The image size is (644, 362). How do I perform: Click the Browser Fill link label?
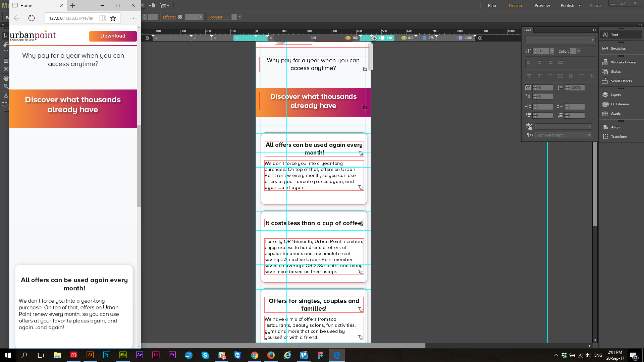(219, 17)
